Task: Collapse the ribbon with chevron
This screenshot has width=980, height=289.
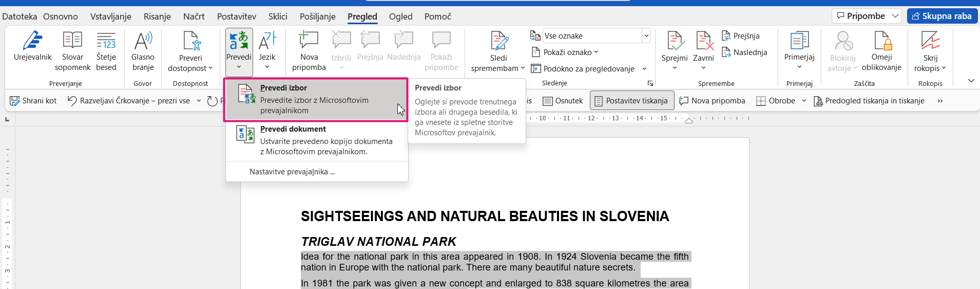Action: click(x=971, y=81)
